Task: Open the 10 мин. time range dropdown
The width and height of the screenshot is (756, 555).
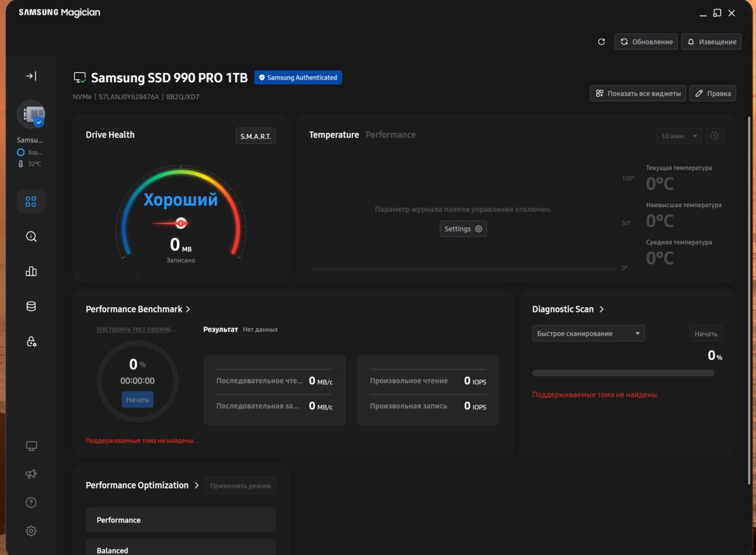Action: tap(678, 136)
